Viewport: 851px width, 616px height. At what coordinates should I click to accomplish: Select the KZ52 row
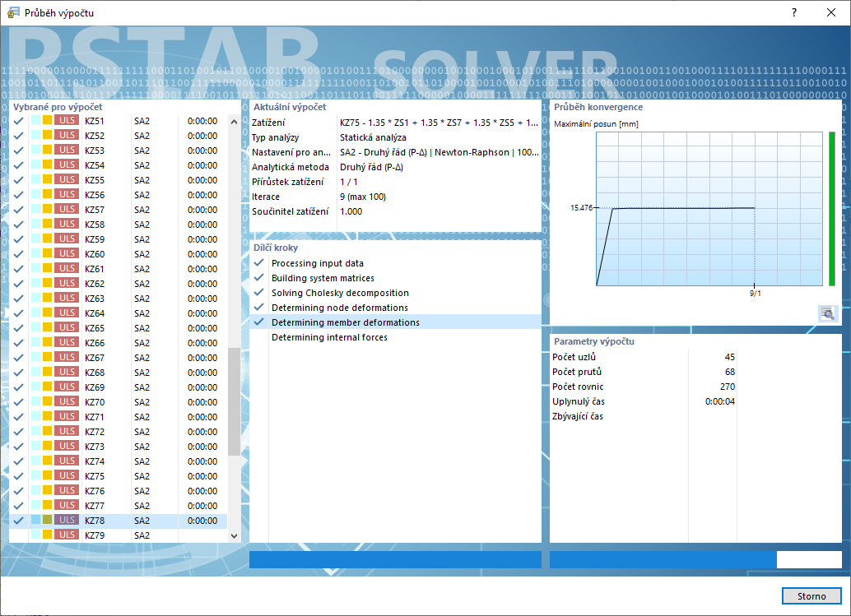[x=119, y=136]
